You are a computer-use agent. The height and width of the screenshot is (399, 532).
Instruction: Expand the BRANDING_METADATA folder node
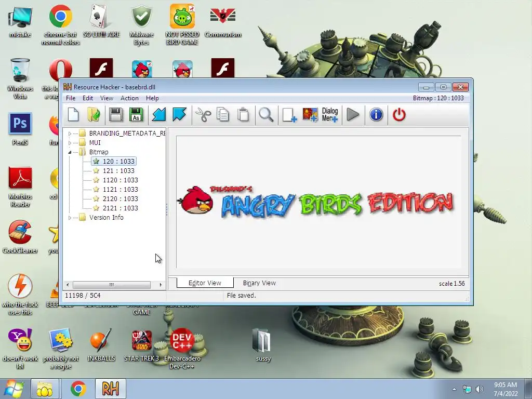[x=70, y=134]
